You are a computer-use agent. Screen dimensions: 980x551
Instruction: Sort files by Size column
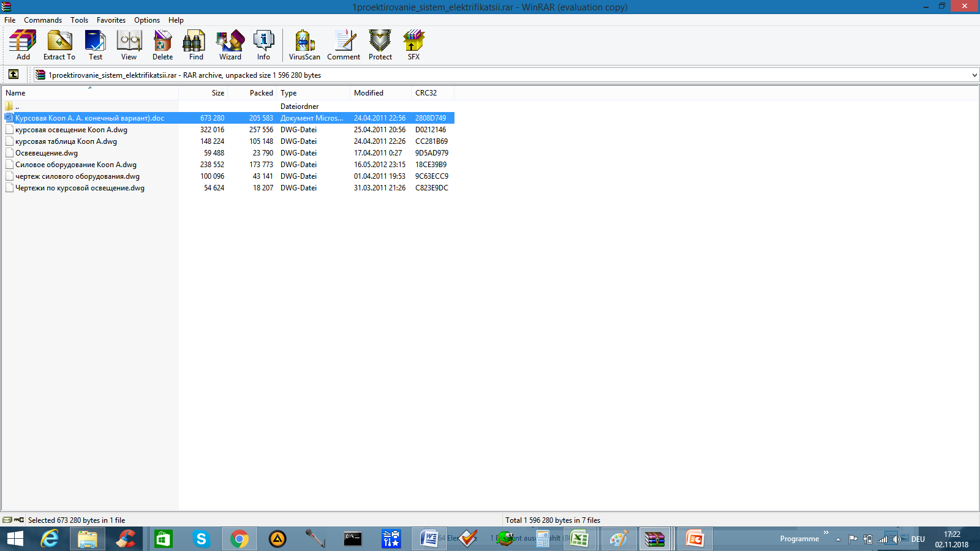(203, 93)
